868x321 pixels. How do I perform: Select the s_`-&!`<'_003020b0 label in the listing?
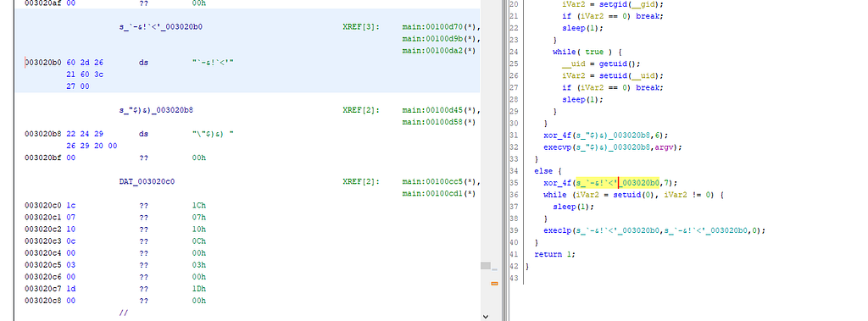pos(161,26)
